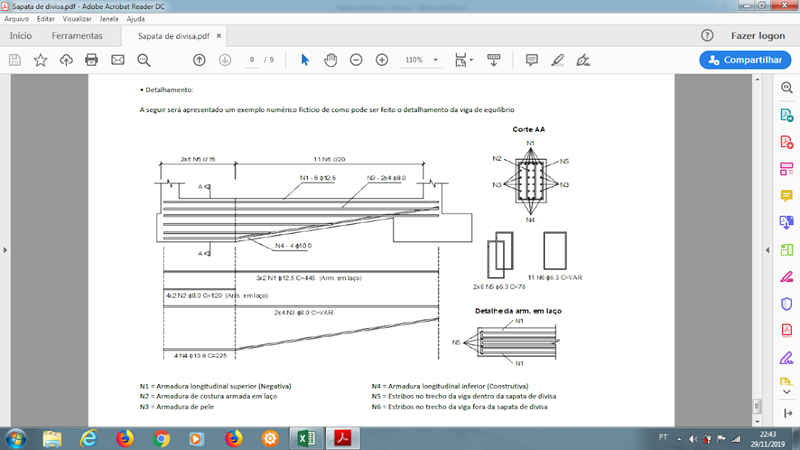Send file by email icon
Image resolution: width=800 pixels, height=450 pixels.
[118, 60]
